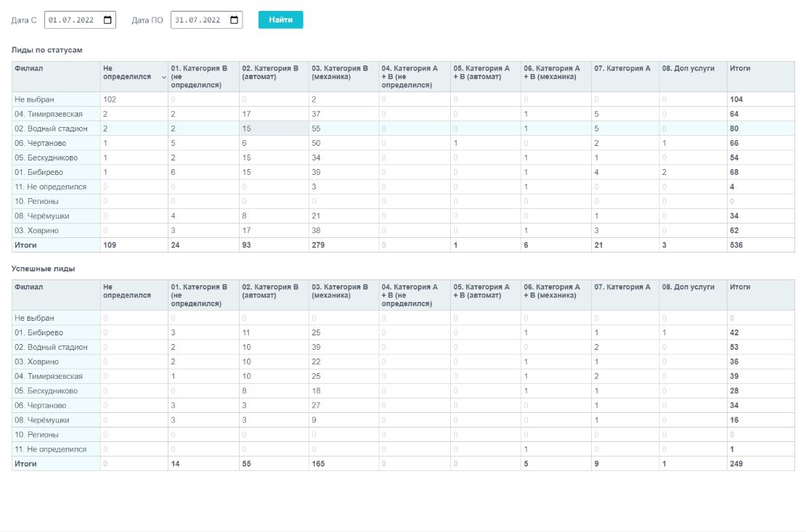Select 10. Регионы row in Успешные лиды table
The image size is (806, 532).
point(37,435)
